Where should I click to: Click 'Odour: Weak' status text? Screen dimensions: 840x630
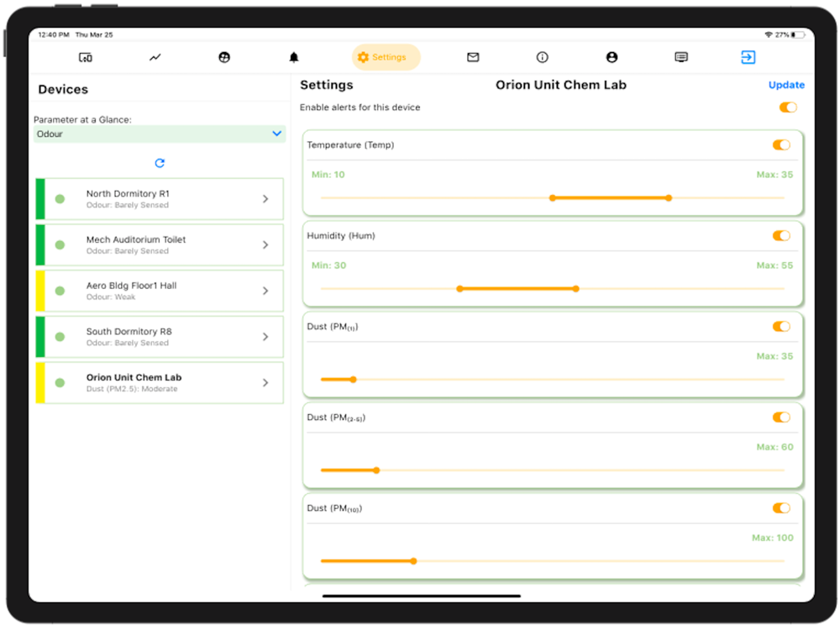[111, 297]
